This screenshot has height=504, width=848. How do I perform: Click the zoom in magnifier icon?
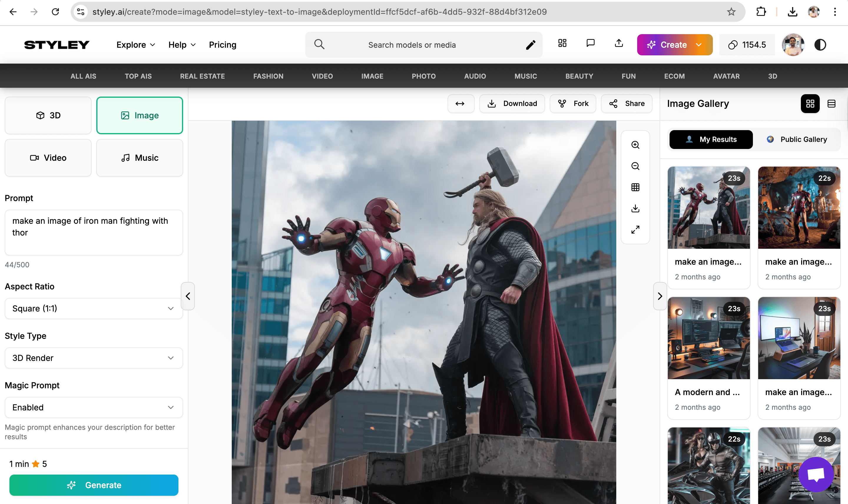[635, 145]
